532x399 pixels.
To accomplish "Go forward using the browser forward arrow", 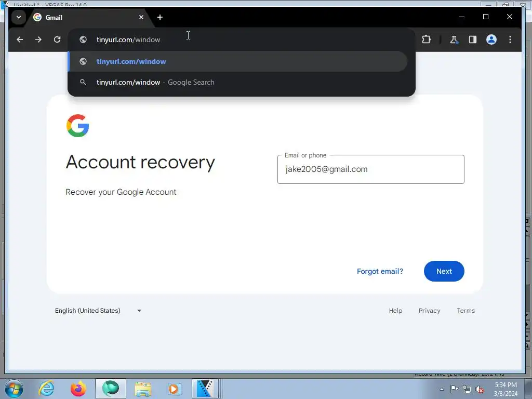I will pos(38,39).
